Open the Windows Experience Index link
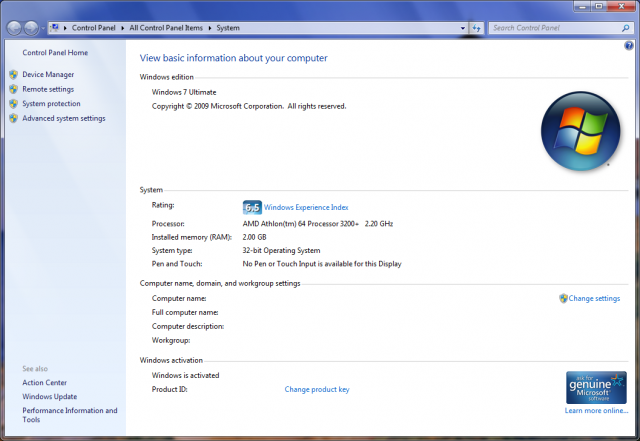Viewport: 640px width, 441px height. coord(306,207)
